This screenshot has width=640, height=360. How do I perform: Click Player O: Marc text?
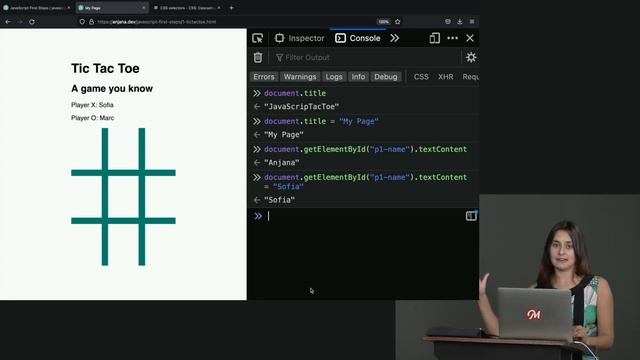[93, 118]
